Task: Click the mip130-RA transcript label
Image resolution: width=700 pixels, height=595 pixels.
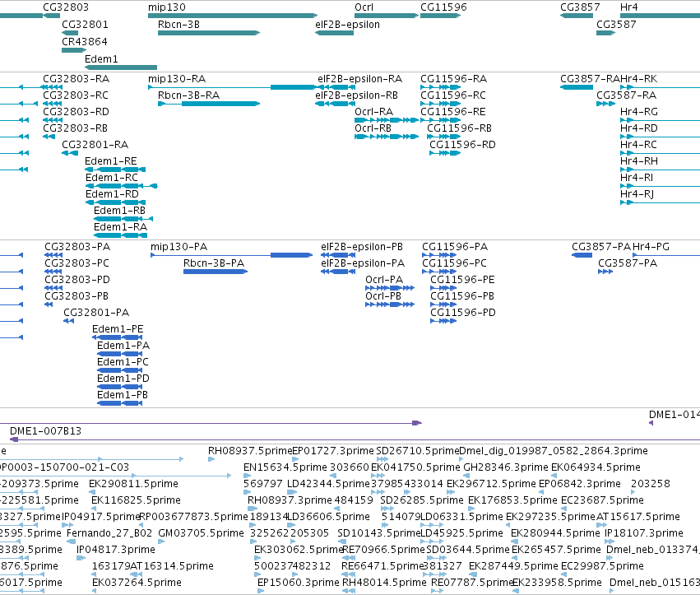Action: (x=177, y=79)
